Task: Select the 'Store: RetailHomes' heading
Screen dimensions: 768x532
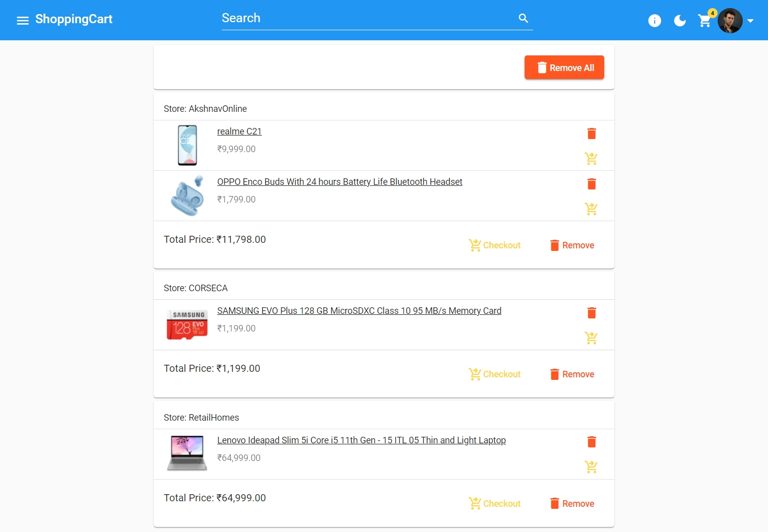Action: click(201, 418)
